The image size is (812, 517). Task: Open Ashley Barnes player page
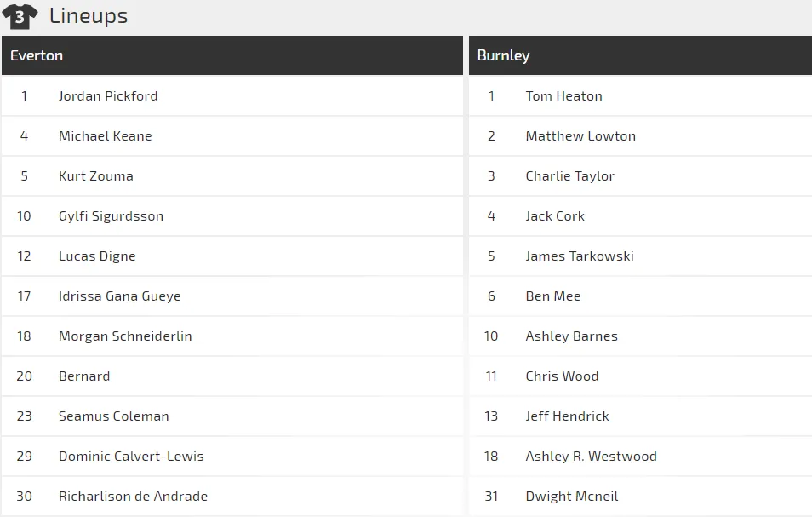pyautogui.click(x=572, y=336)
